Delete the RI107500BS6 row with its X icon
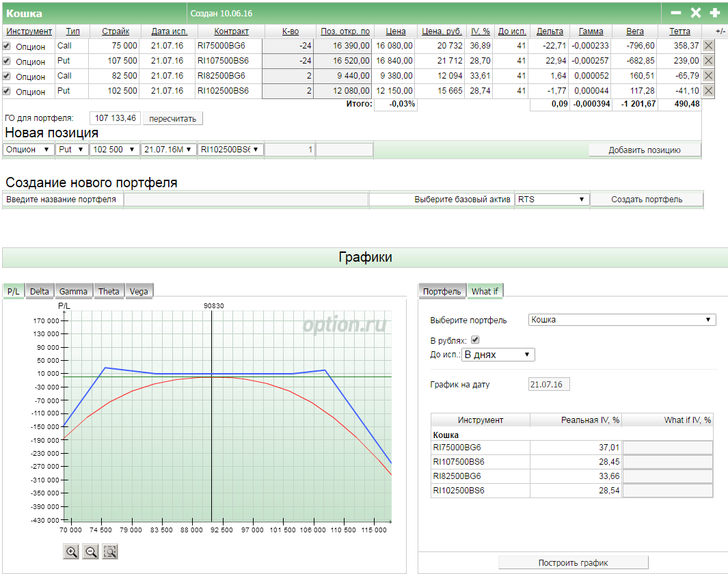This screenshot has height=574, width=728. (x=708, y=60)
